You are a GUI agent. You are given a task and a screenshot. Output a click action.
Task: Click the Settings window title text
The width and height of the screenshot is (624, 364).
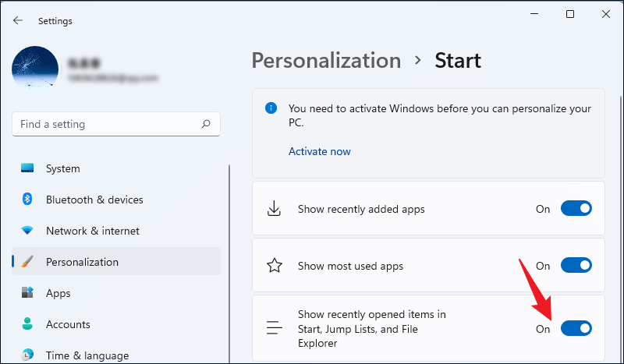55,21
